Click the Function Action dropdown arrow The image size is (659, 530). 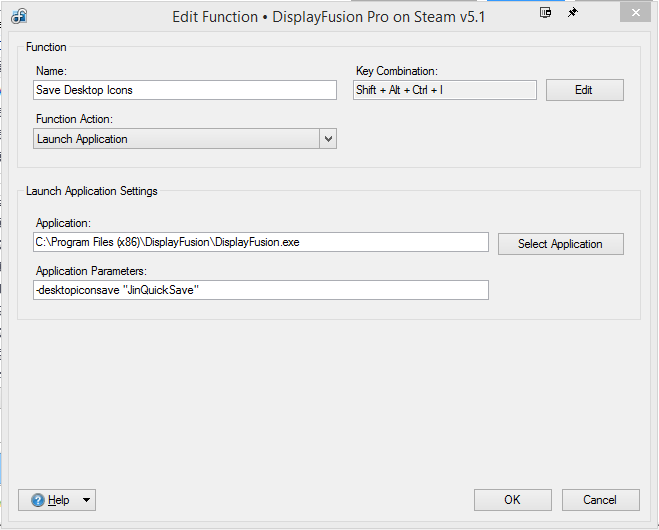coord(328,139)
